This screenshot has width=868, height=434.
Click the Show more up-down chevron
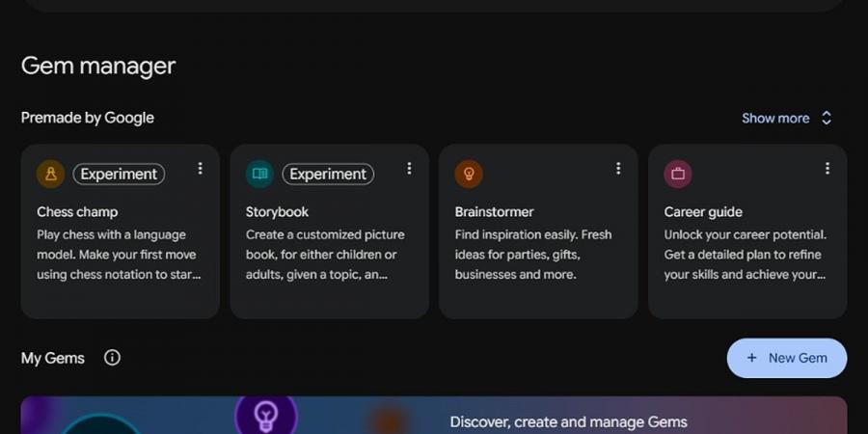tap(827, 118)
